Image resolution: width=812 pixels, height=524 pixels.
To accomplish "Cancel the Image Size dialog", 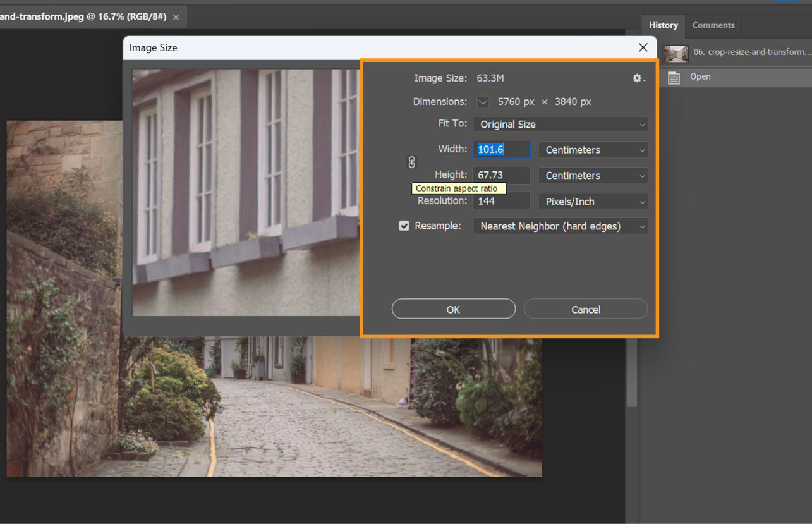I will 585,309.
